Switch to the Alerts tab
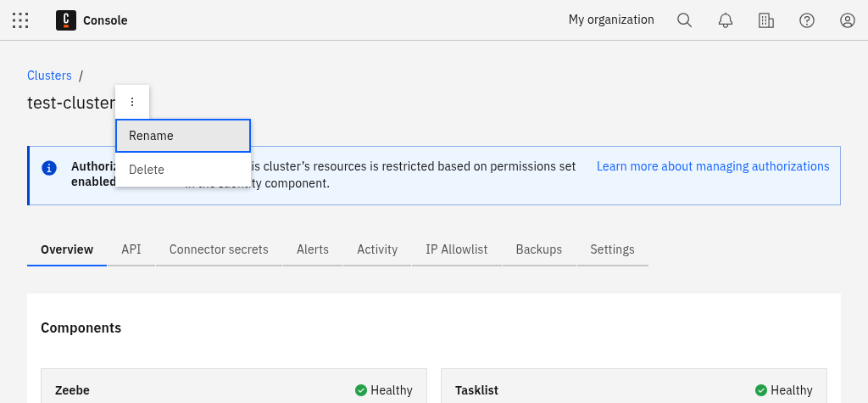This screenshot has height=403, width=868. point(313,249)
